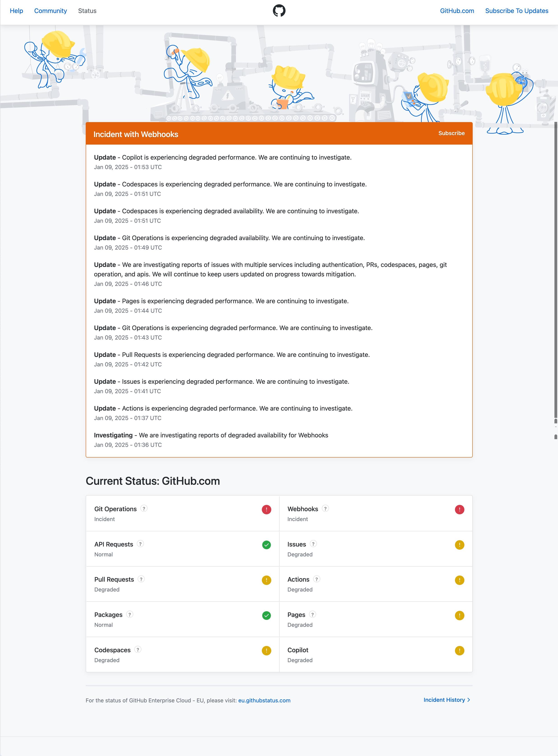The image size is (558, 756).
Task: Click the question mark next to Pages
Action: 313,614
